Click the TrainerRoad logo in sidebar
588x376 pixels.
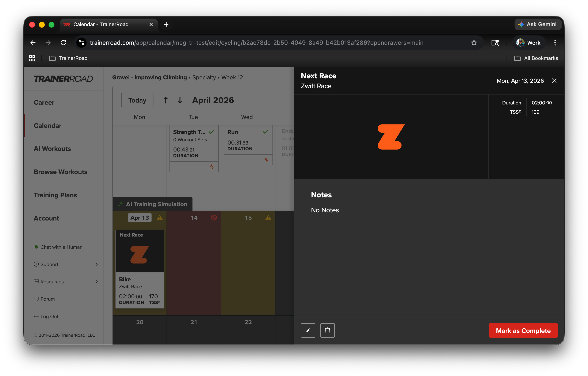[63, 79]
